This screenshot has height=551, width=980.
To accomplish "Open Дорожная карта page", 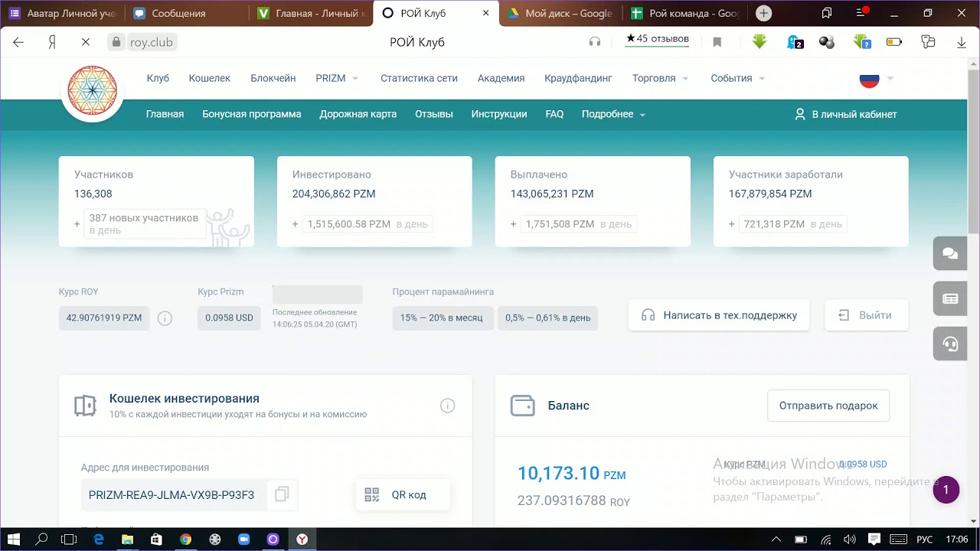I will (358, 114).
